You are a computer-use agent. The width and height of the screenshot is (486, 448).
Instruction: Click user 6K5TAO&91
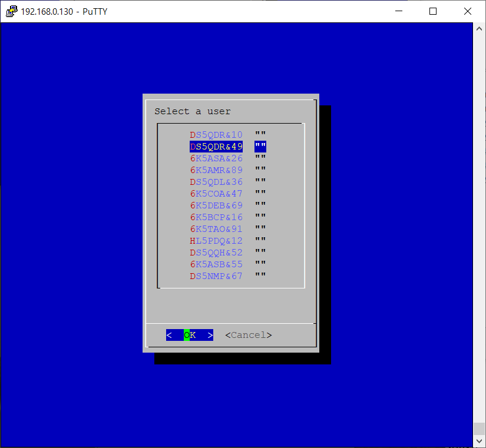(216, 229)
